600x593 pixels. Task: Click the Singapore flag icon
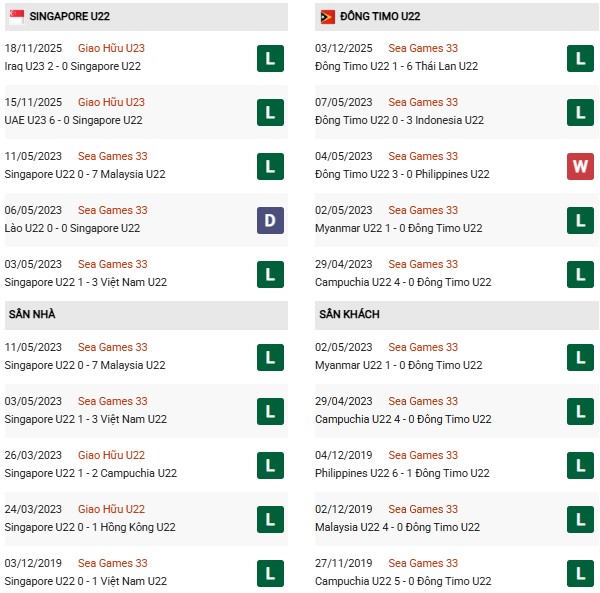(15, 17)
